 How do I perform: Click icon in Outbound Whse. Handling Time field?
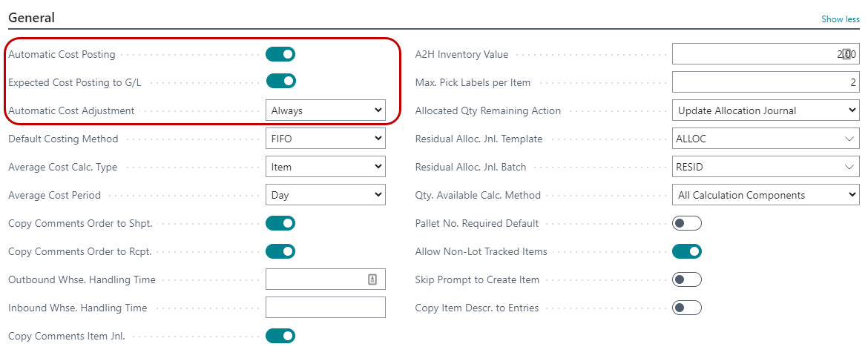coord(372,279)
